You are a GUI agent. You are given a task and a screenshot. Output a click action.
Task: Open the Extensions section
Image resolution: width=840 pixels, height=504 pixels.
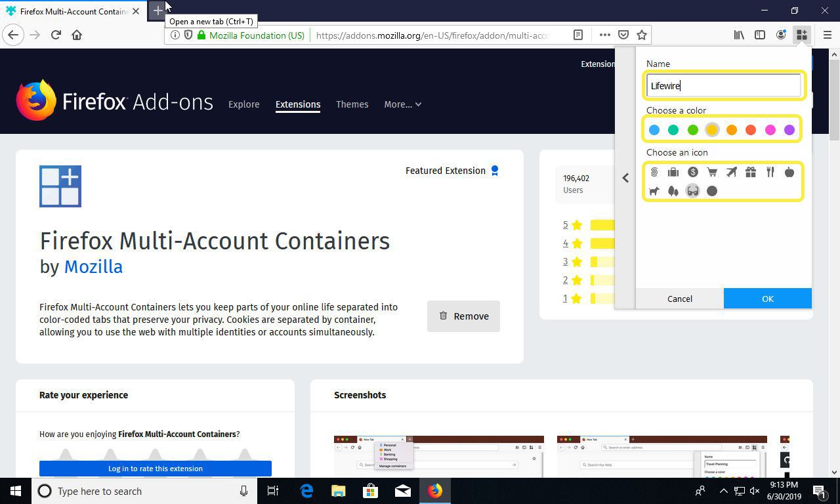pos(298,104)
